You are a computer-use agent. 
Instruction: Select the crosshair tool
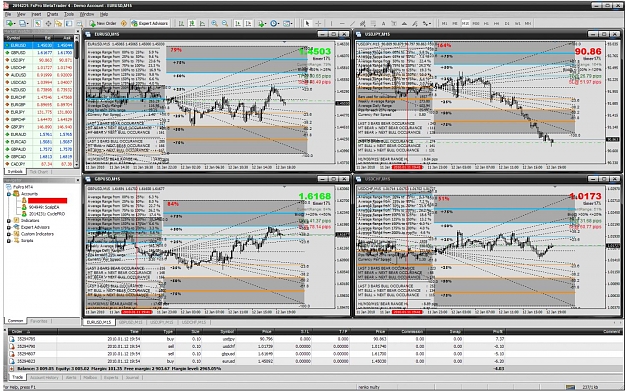(318, 24)
